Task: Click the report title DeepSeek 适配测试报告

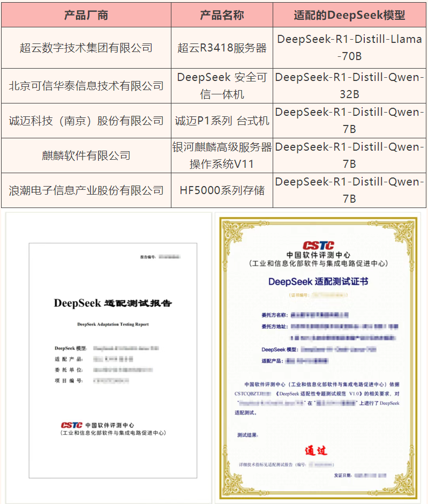Action: [112, 303]
